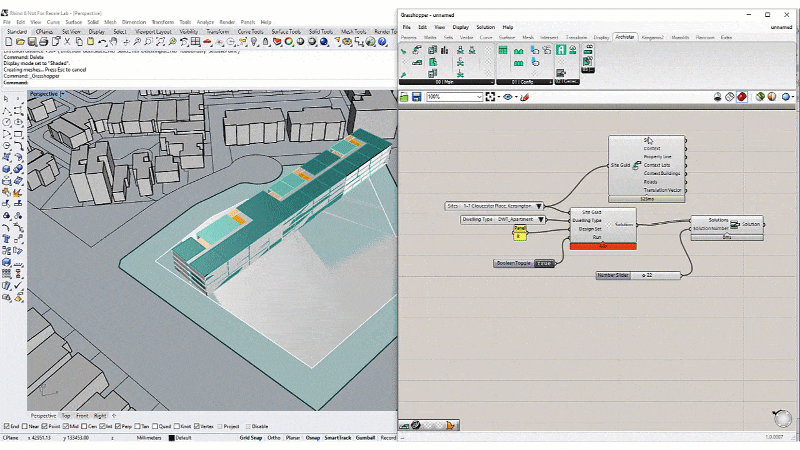Screen dimensions: 800x450
Task: Toggle the Gumball status bar button
Action: pos(365,438)
